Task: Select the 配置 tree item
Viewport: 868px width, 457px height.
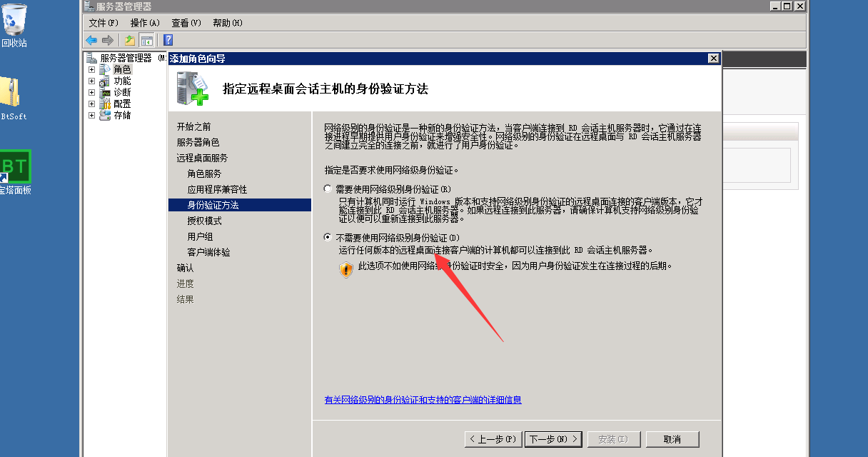Action: (122, 104)
